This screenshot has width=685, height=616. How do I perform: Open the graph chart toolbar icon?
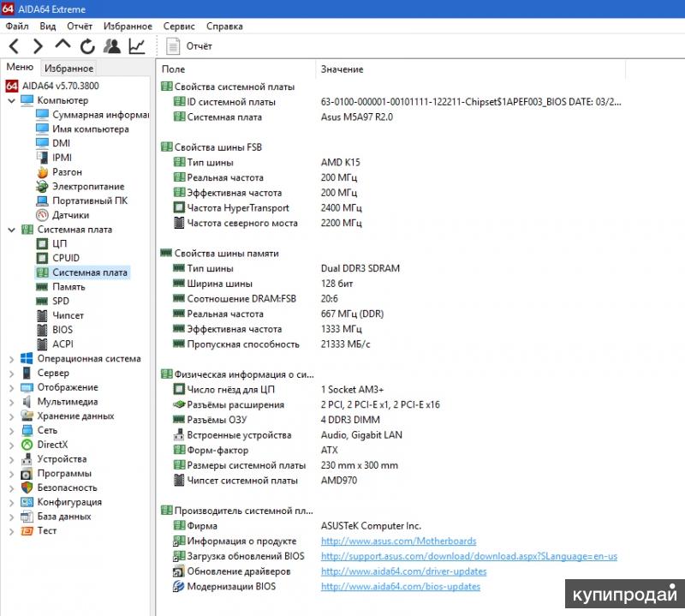[137, 46]
